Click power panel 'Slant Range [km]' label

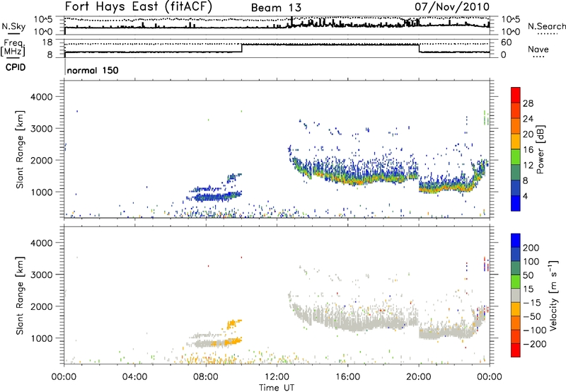[x=20, y=149]
